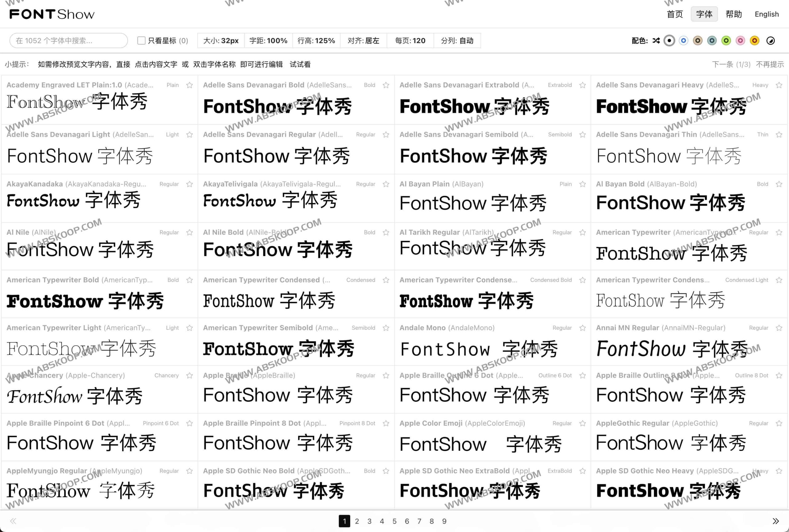Click Andale Mono preview text
Viewport: 789px width, 532px height.
[x=479, y=349]
